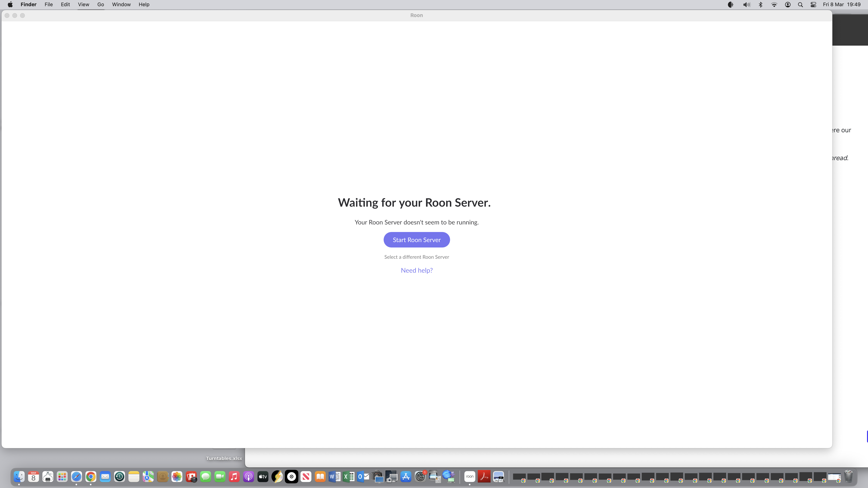This screenshot has height=488, width=868.
Task: Open the Help menu
Action: [x=144, y=4]
